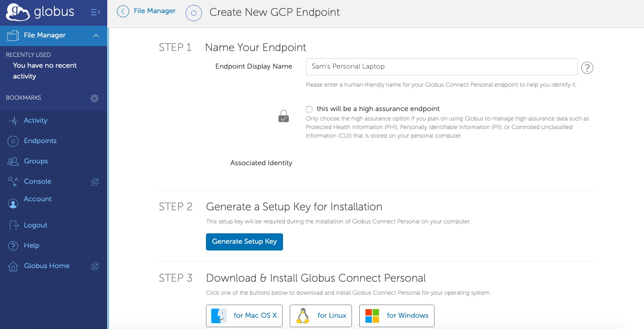Select Logout in sidebar
Viewport: 644px width, 329px height.
tap(36, 225)
